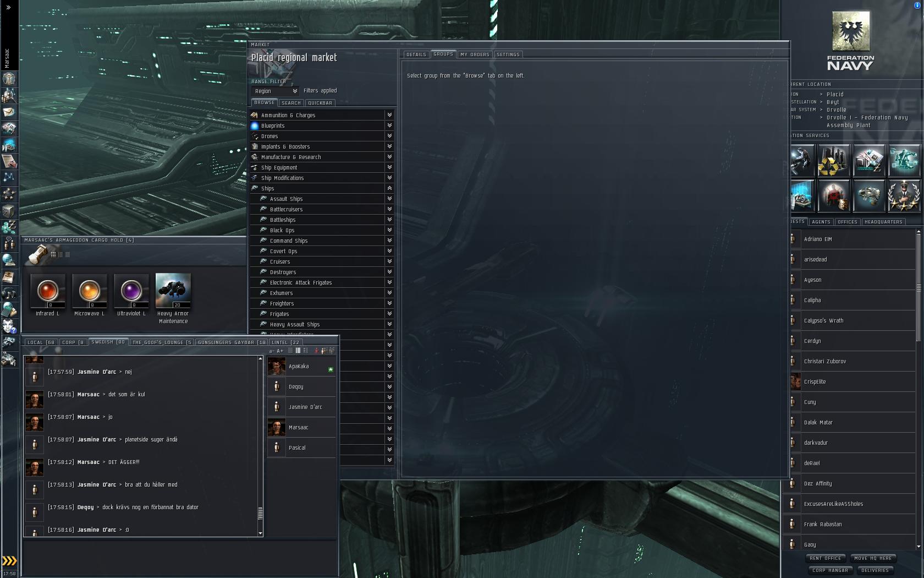This screenshot has height=578, width=924.
Task: Switch to the market Quickbar tab
Action: point(320,103)
